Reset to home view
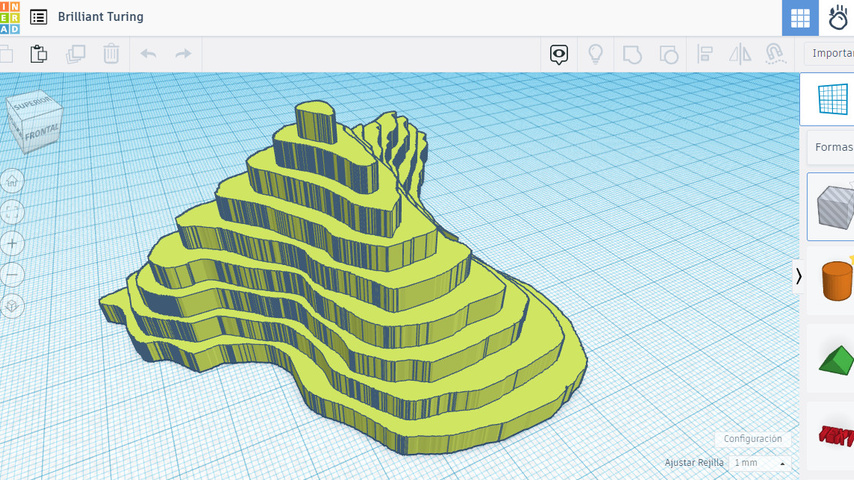This screenshot has height=480, width=854. [12, 181]
